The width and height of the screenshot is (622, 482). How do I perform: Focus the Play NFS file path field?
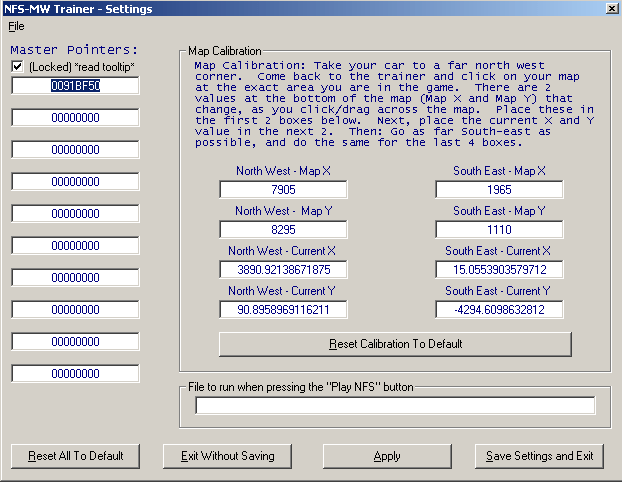395,406
